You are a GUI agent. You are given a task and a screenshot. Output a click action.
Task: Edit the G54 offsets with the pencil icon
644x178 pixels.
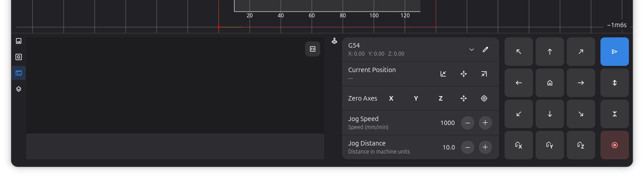(x=485, y=49)
